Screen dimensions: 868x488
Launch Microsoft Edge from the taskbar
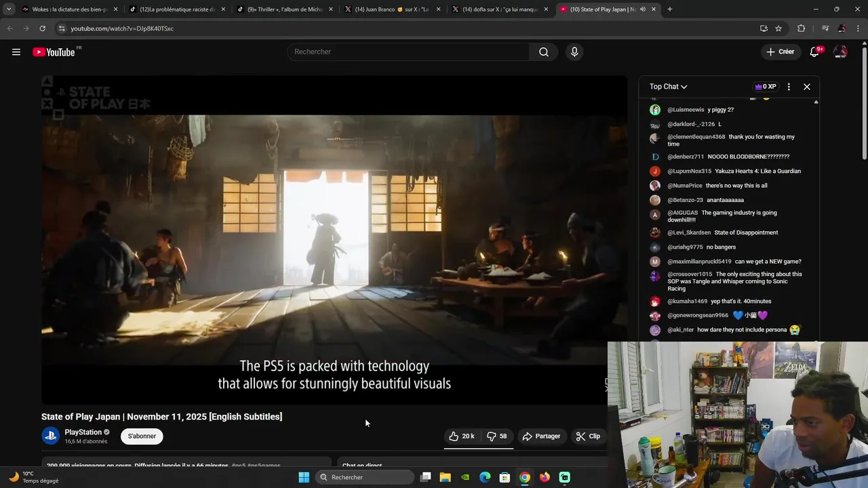(485, 477)
